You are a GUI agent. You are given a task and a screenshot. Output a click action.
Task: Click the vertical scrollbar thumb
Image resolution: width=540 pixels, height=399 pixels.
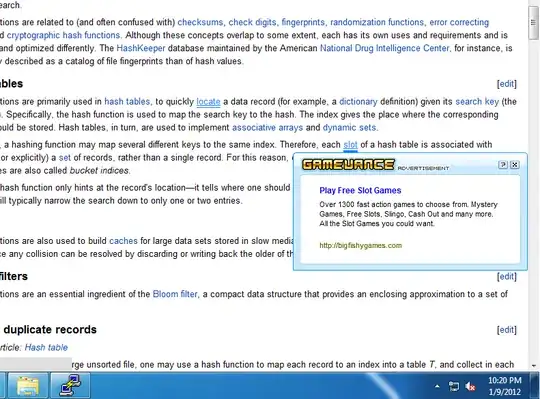pyautogui.click(x=533, y=23)
